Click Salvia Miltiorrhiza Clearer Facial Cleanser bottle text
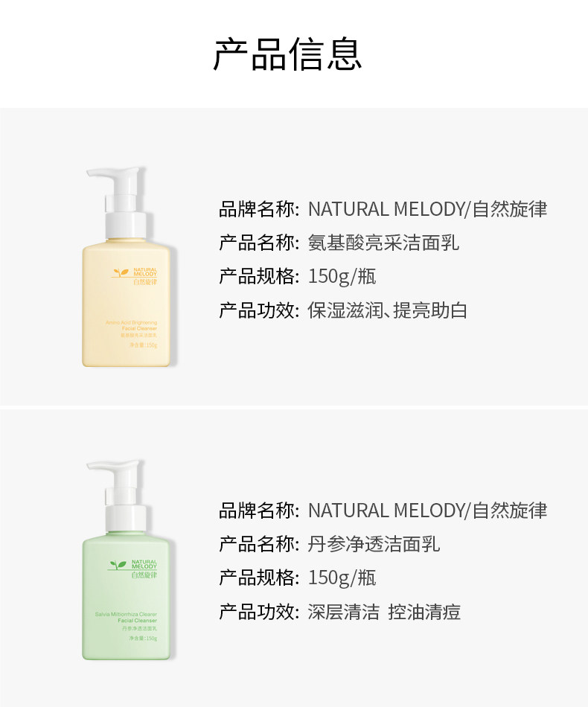 point(127,617)
